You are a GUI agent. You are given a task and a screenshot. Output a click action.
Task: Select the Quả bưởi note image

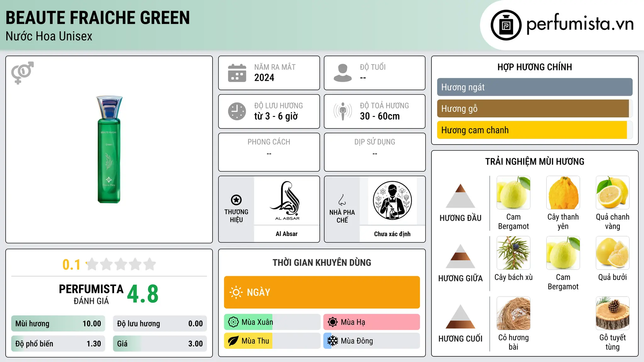click(x=613, y=253)
